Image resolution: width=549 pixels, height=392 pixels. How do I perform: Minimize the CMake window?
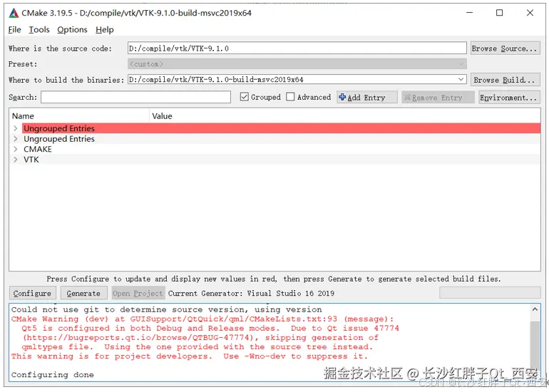470,13
